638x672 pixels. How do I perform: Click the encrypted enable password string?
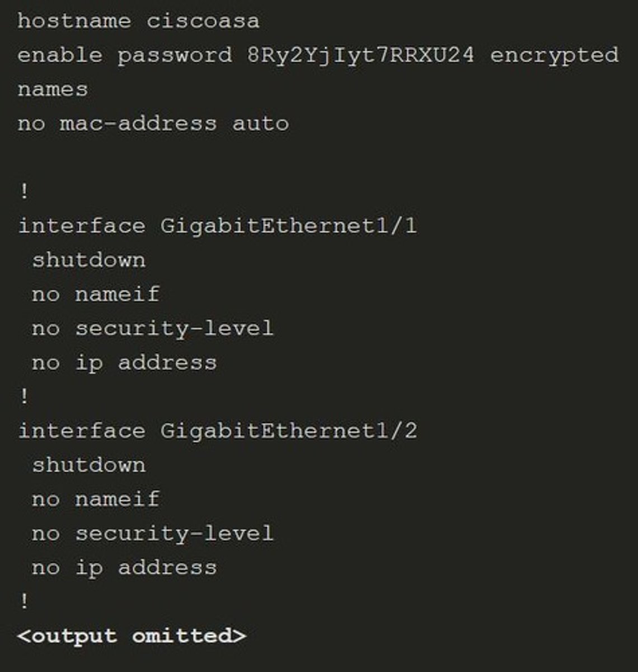[x=360, y=55]
